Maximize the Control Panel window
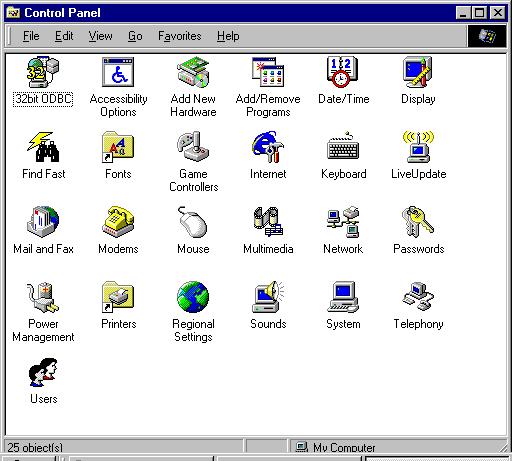This screenshot has height=461, width=512. coord(479,13)
